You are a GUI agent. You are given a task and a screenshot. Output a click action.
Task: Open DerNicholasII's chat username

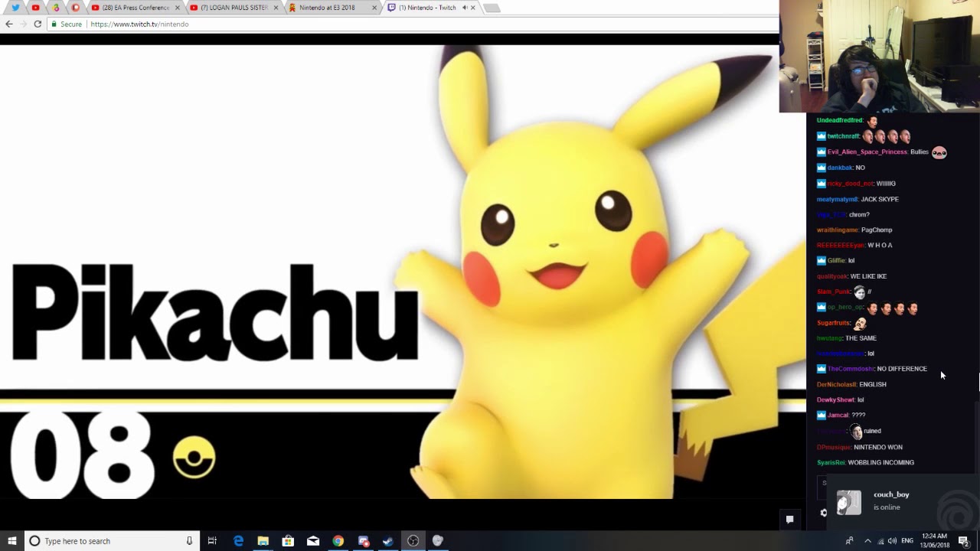point(836,384)
